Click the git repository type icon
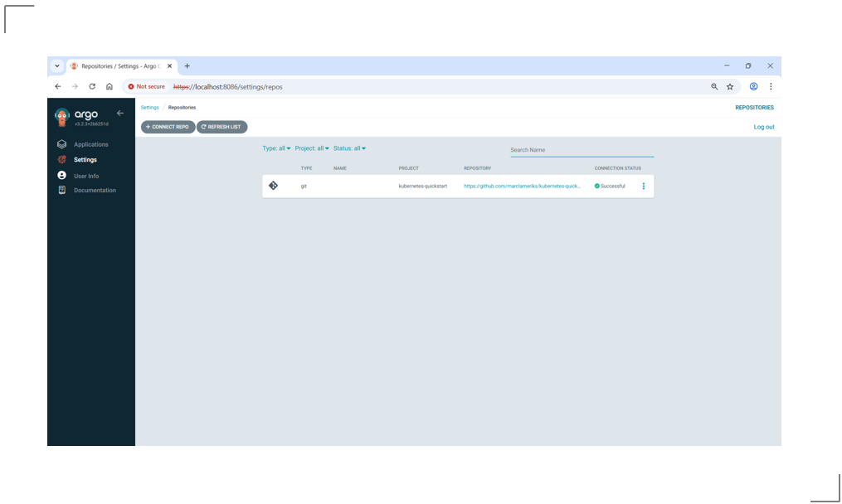Image resolution: width=842 pixels, height=504 pixels. (275, 186)
